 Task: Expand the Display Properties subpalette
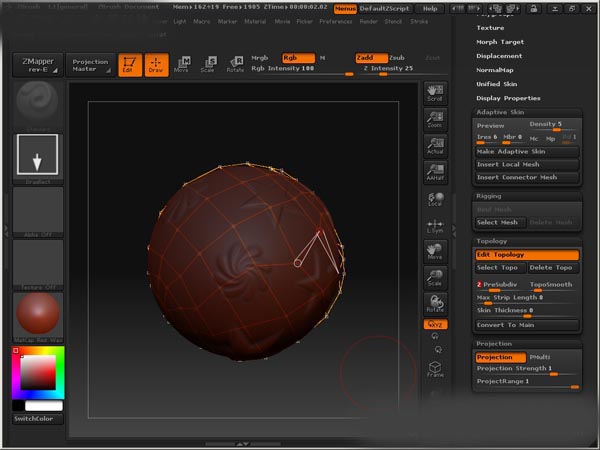point(508,98)
